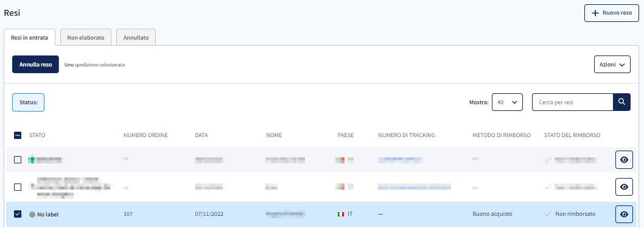Click the search magnifier icon button
The width and height of the screenshot is (644, 228).
[622, 102]
